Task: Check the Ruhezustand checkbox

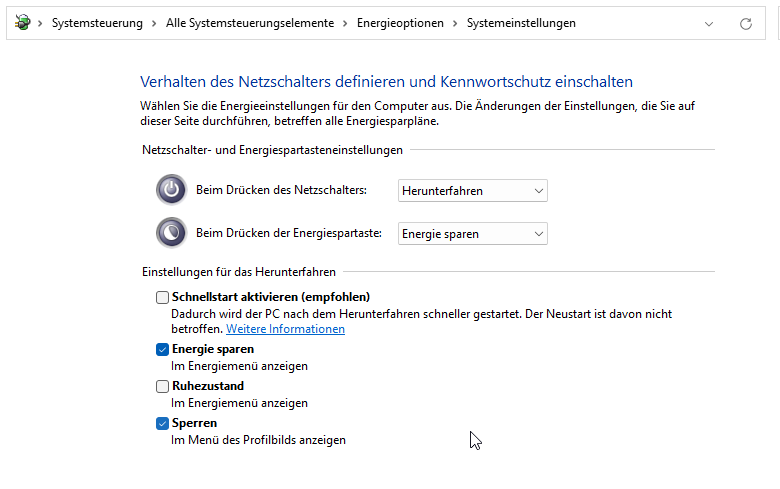Action: click(x=163, y=386)
